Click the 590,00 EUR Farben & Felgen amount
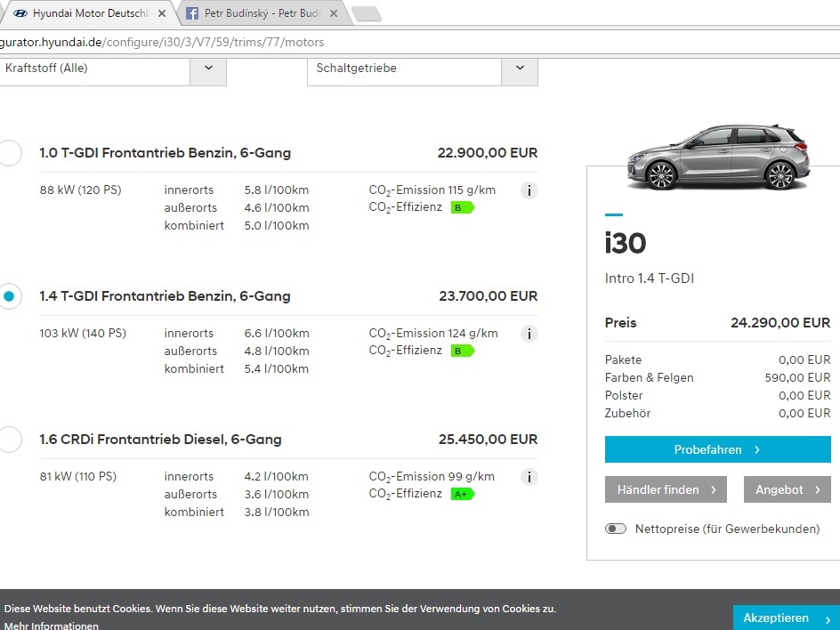 (797, 377)
